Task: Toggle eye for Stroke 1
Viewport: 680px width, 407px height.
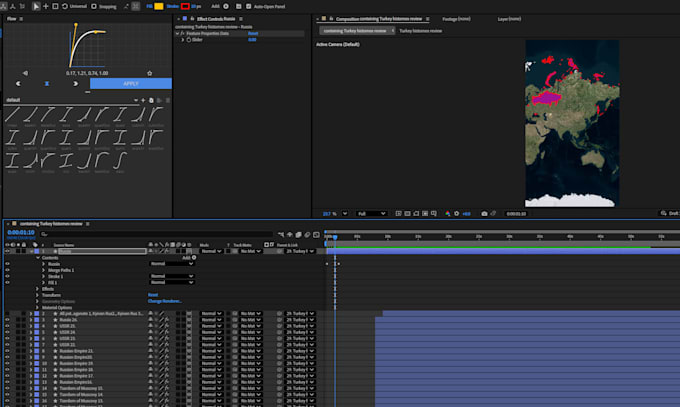Action: [7, 276]
